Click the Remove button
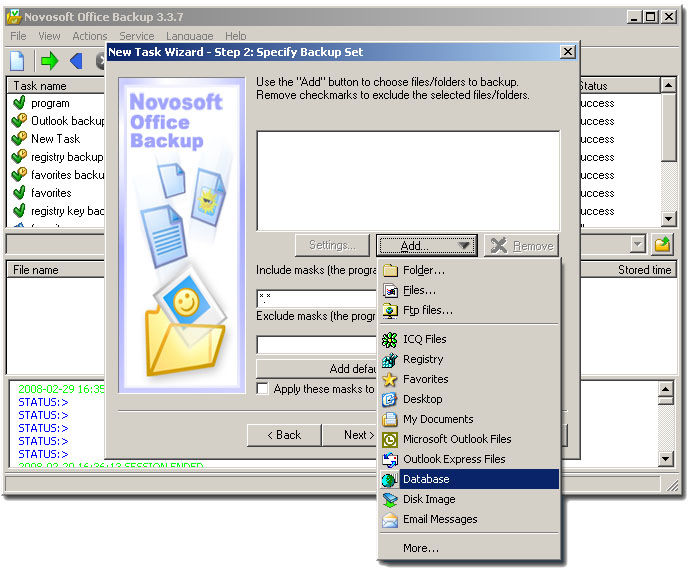 (521, 246)
